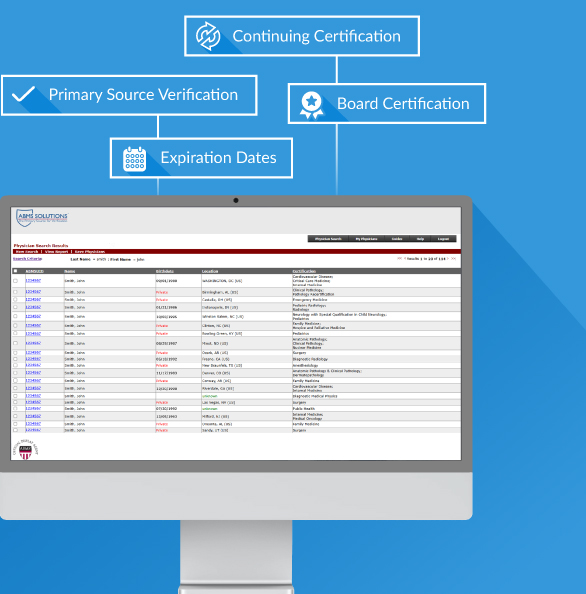
Task: Click the results count text near pagination
Action: click(x=426, y=259)
